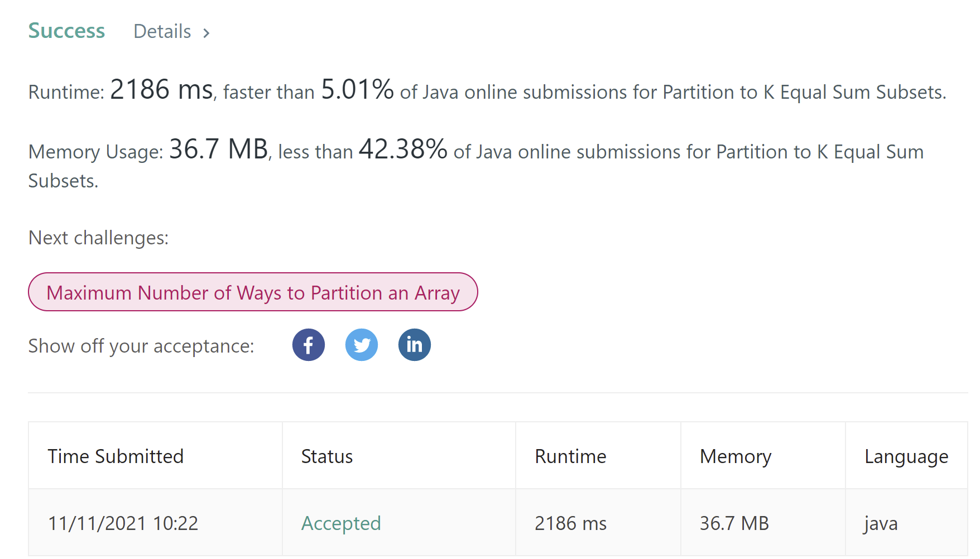Share acceptance on LinkedIn

(x=414, y=345)
